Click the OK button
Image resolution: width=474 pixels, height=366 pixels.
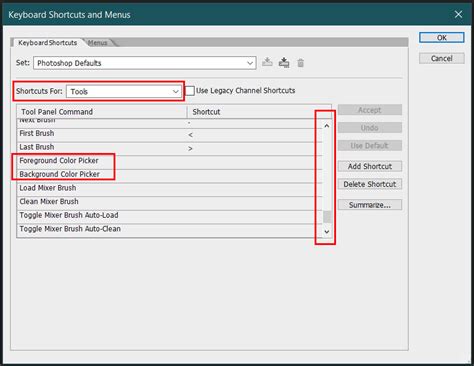442,38
